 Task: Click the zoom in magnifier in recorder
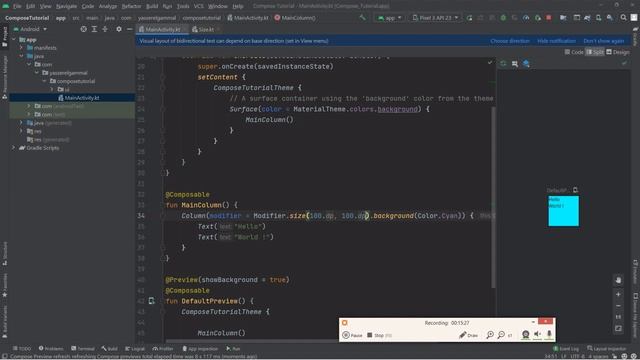(490, 335)
